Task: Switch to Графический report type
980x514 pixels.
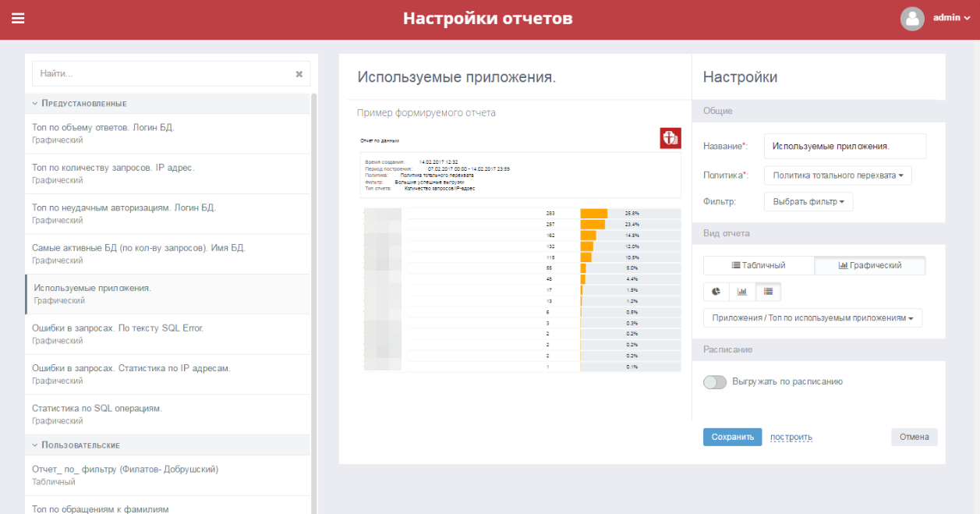Action: [870, 265]
